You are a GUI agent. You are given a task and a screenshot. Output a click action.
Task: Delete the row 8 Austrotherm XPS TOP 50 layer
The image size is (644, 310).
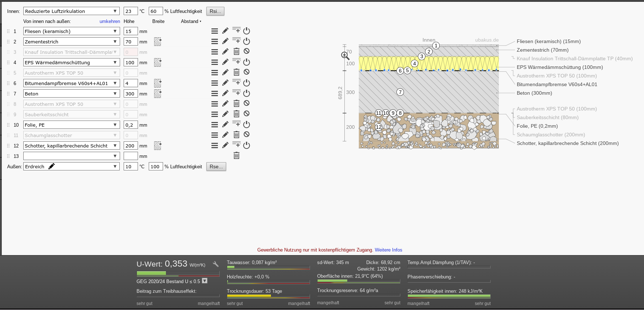pos(237,104)
